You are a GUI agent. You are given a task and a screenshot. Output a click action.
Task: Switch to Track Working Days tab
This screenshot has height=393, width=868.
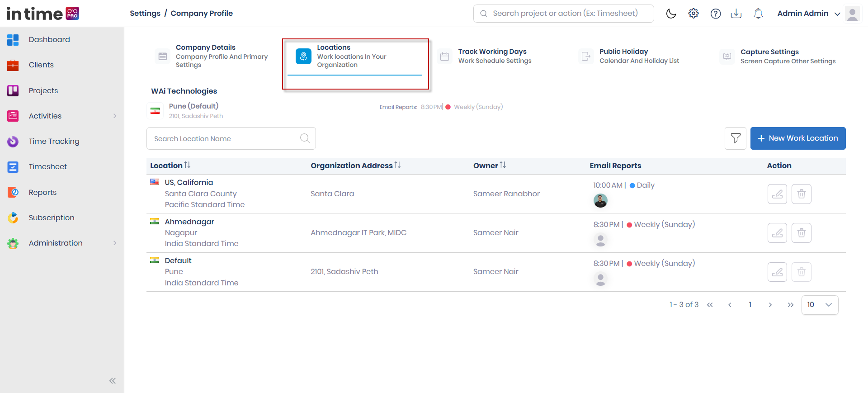[486, 56]
